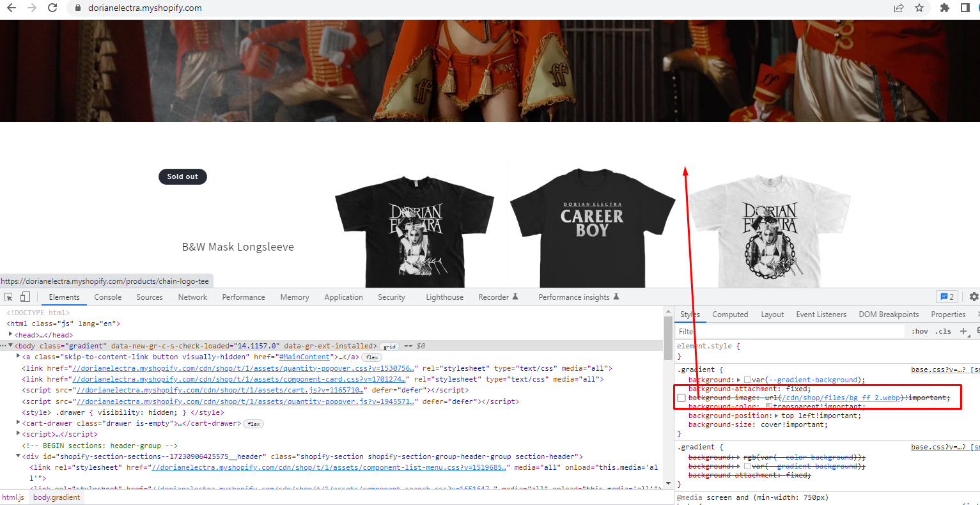Open the component-card.css stylesheet link

pyautogui.click(x=239, y=379)
